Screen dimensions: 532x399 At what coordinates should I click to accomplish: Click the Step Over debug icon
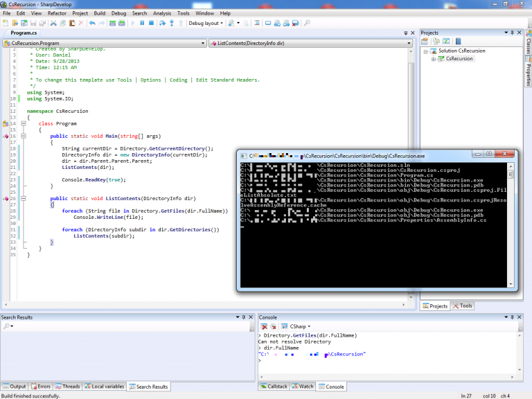(x=162, y=23)
